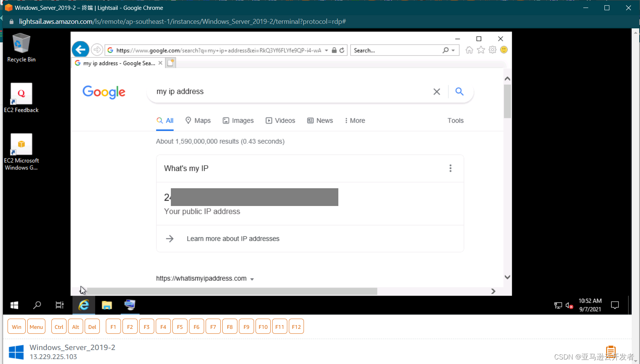This screenshot has height=364, width=640.
Task: Select the All results tab
Action: 165,121
